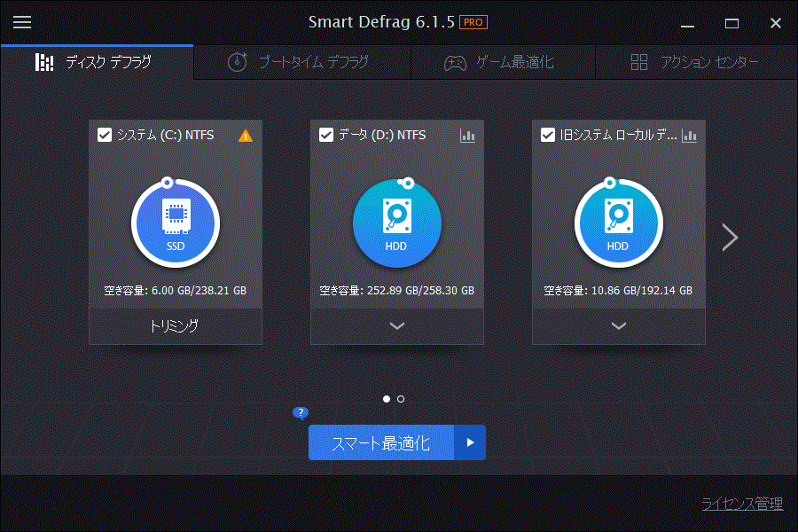The height and width of the screenshot is (532, 798).
Task: View the report chart icon on old system card
Action: pos(689,136)
